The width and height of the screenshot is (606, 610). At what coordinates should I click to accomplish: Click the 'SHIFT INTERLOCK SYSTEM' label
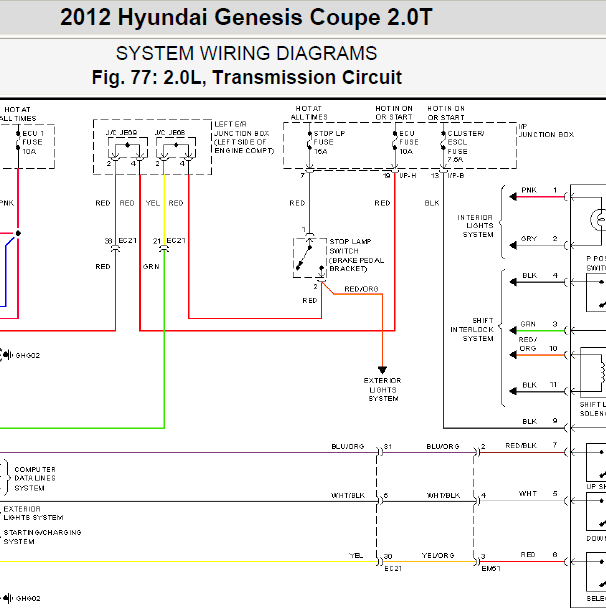point(472,330)
